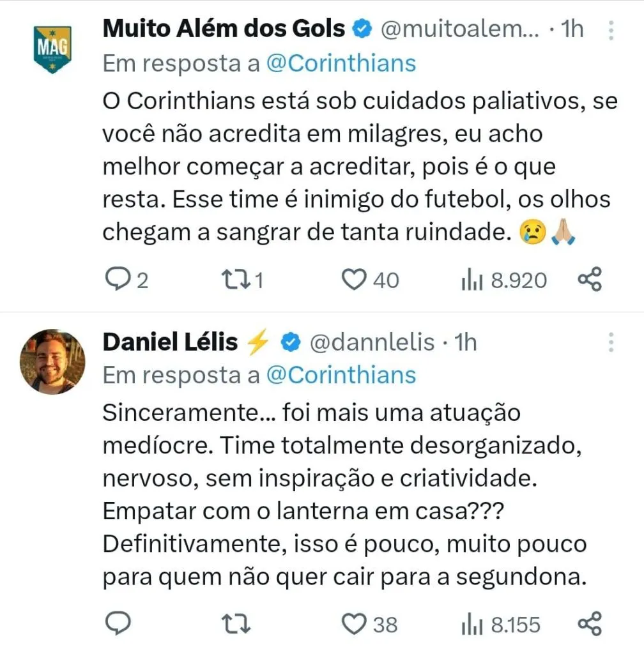
Task: Share the Muito Além dos Gols tweet
Action: tap(589, 280)
